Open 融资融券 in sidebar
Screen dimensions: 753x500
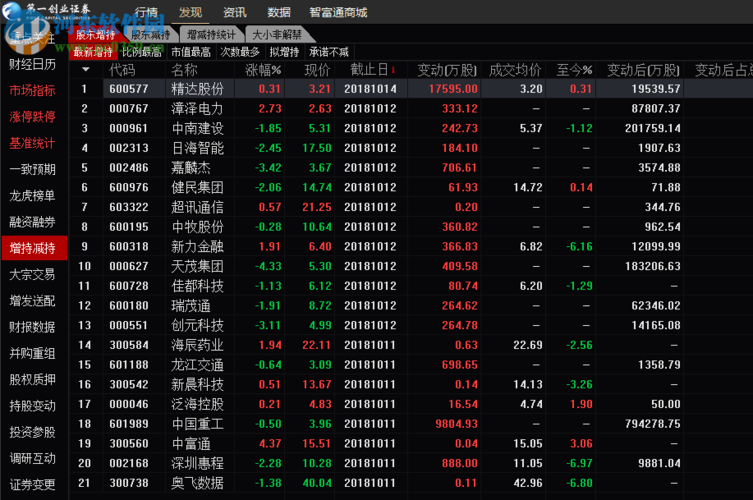pos(32,222)
